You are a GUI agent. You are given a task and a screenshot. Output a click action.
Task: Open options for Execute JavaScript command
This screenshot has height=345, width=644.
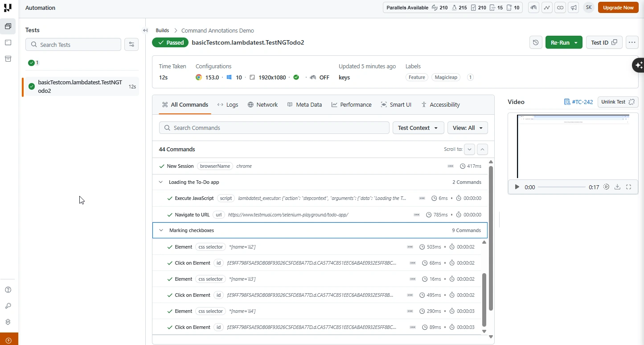pos(422,198)
